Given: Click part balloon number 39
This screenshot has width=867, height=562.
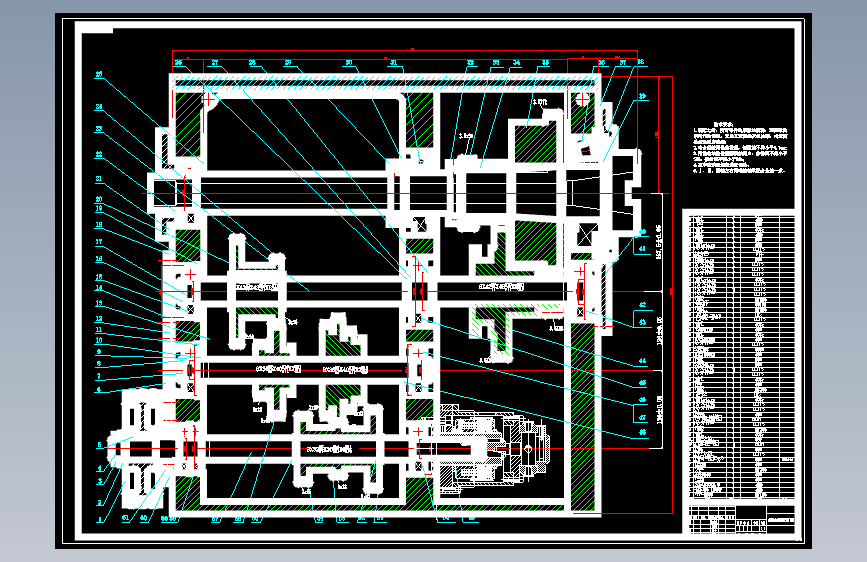Looking at the screenshot, I should tap(643, 96).
